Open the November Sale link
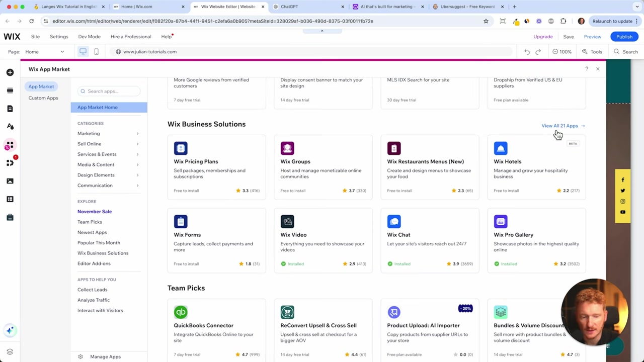This screenshot has height=362, width=644. tap(95, 212)
